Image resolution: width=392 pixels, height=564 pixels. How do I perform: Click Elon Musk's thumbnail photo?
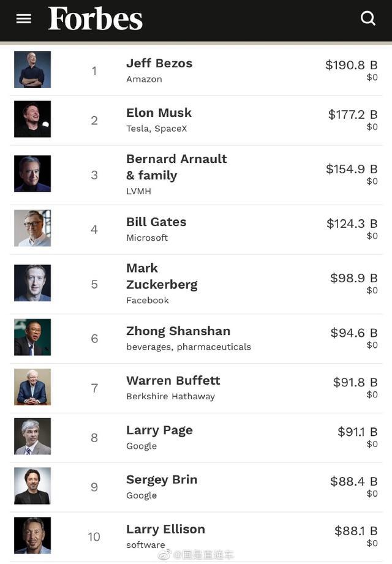click(32, 119)
